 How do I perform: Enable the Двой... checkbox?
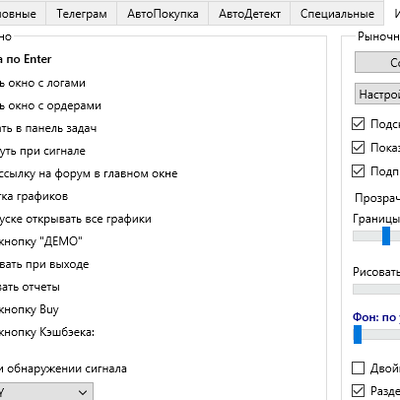click(x=358, y=368)
